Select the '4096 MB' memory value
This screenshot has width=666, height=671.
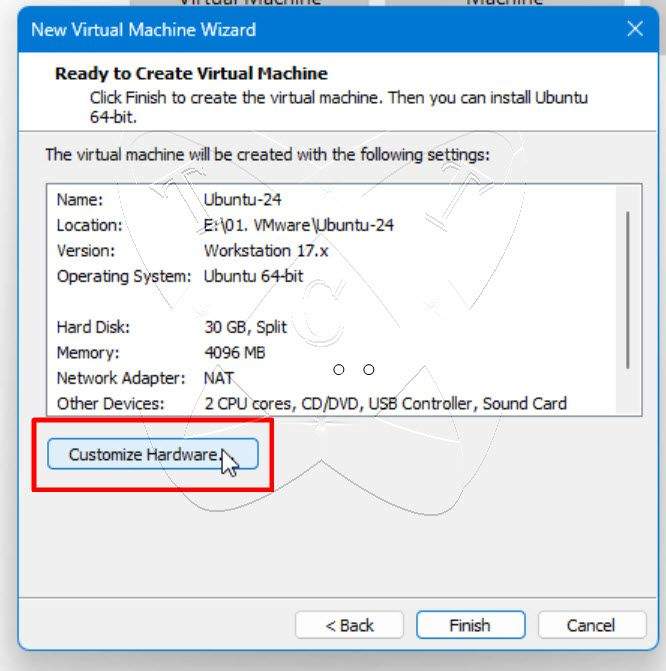[x=235, y=353]
